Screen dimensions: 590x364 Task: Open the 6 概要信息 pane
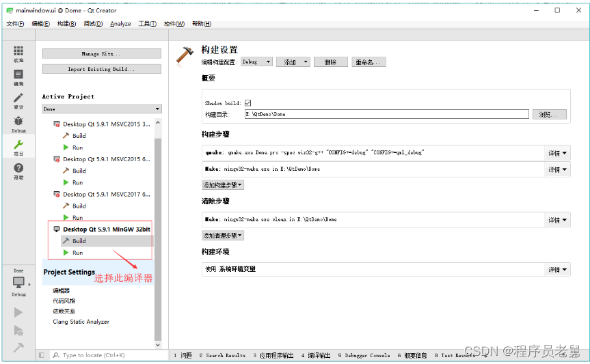tap(412, 355)
